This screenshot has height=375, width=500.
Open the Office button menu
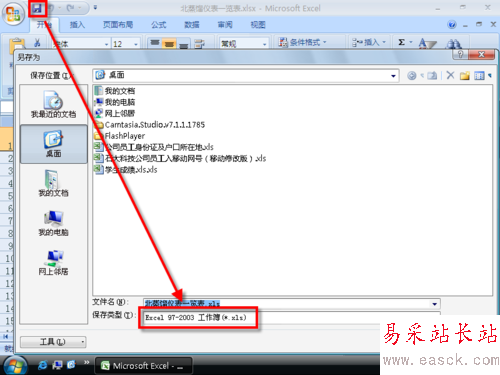click(13, 14)
